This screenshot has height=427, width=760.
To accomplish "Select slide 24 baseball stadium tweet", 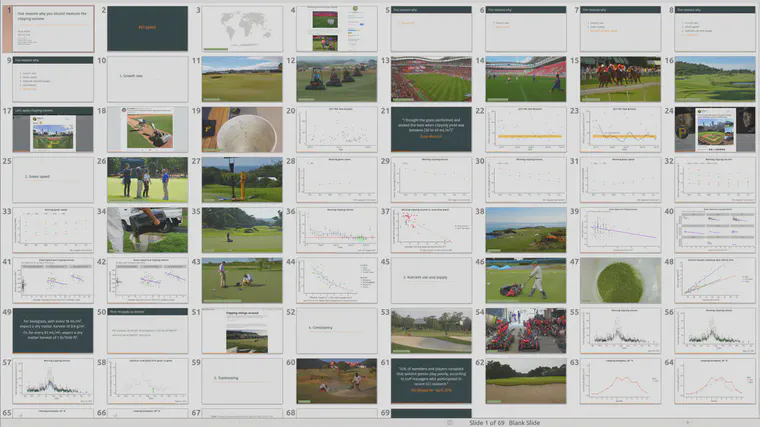I will coord(714,129).
